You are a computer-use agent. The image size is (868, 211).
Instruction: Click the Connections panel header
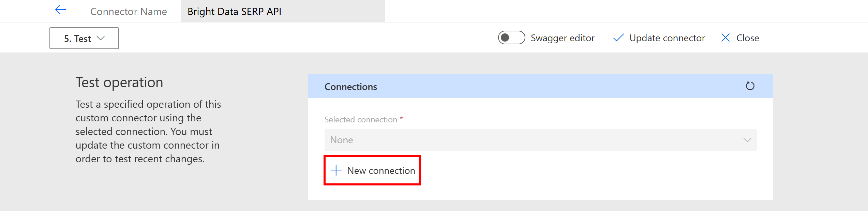pyautogui.click(x=350, y=86)
